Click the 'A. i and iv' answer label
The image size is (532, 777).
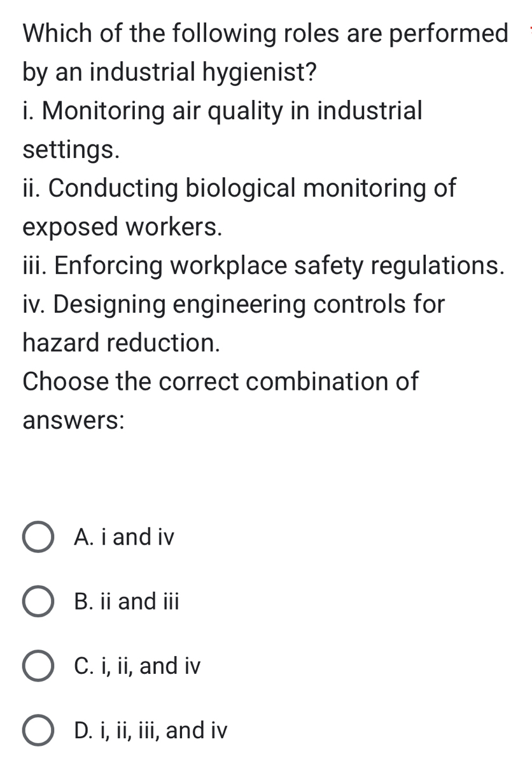[x=123, y=538]
